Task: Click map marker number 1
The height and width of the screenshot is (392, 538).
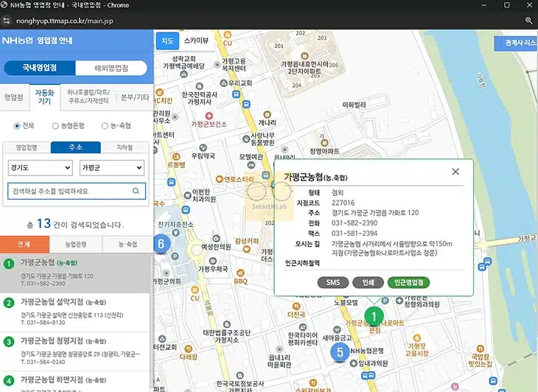Action: coord(374,316)
